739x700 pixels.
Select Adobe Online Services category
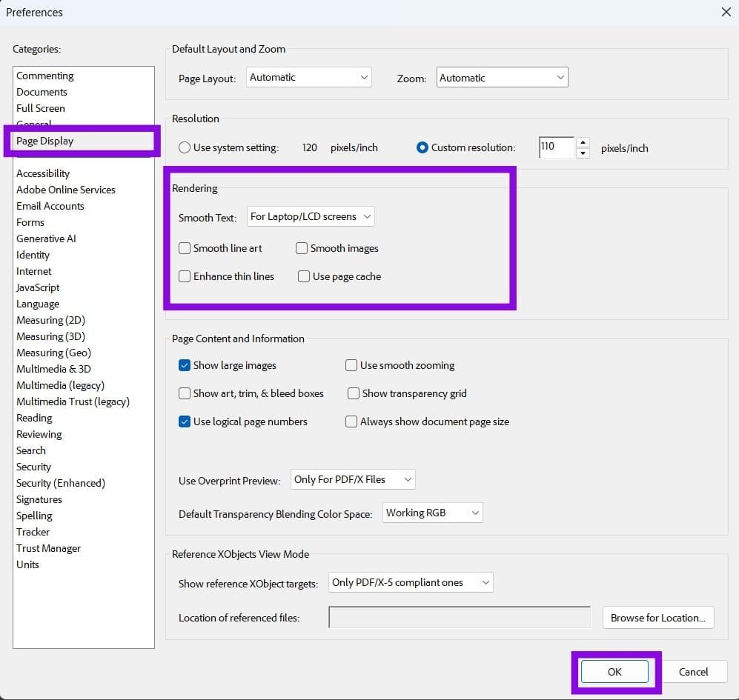pos(66,190)
